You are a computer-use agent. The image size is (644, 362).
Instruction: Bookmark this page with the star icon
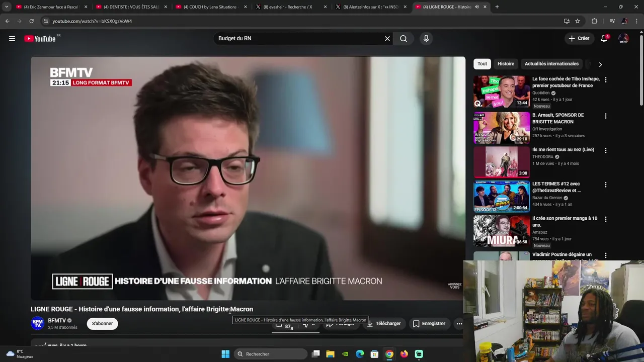pos(578,21)
